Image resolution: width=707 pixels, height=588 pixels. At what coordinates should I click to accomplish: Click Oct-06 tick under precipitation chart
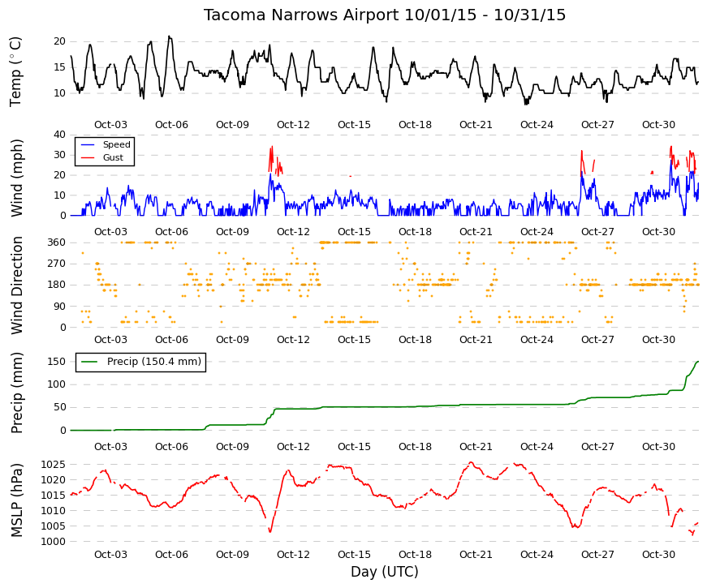tap(171, 447)
